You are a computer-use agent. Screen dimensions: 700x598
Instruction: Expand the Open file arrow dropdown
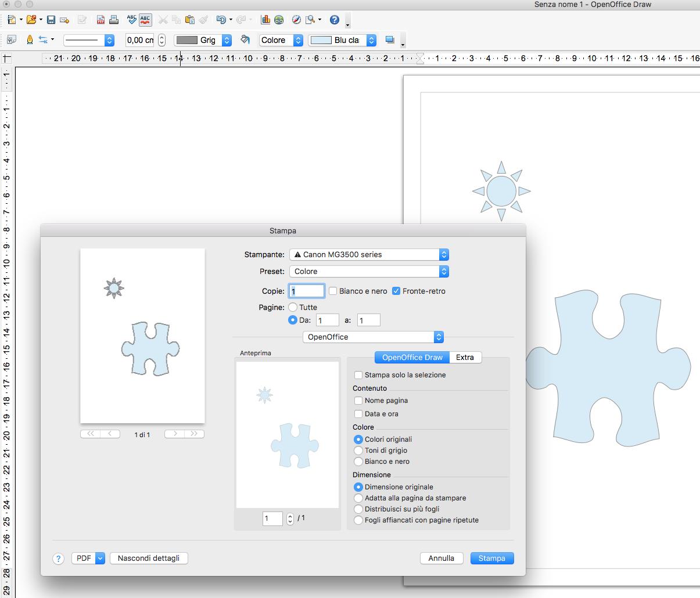tap(41, 20)
